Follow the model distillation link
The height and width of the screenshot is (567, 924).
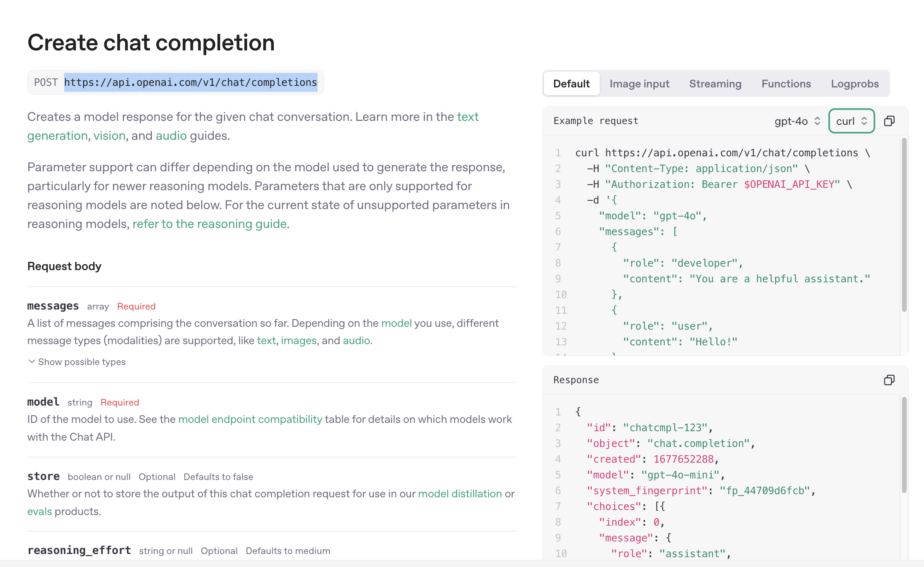tap(460, 494)
